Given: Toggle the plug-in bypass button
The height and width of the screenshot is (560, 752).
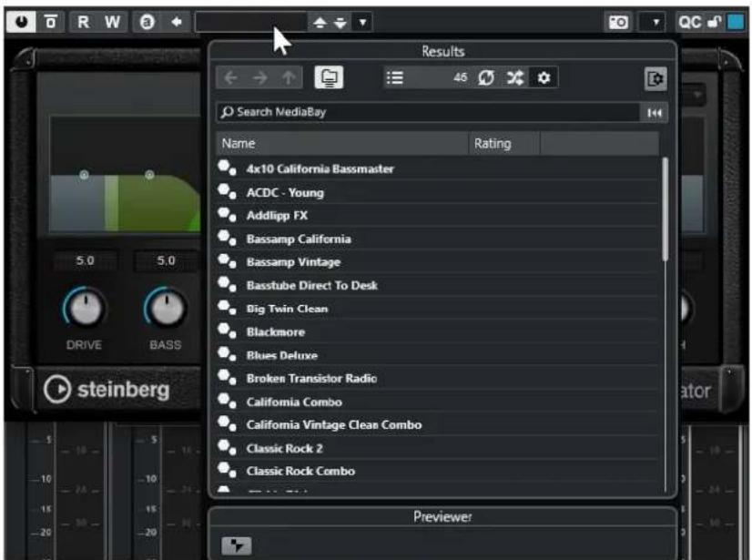Looking at the screenshot, I should [51, 22].
